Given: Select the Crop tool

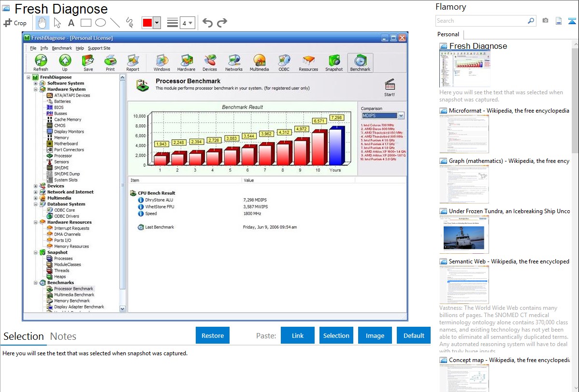Looking at the screenshot, I should point(15,23).
